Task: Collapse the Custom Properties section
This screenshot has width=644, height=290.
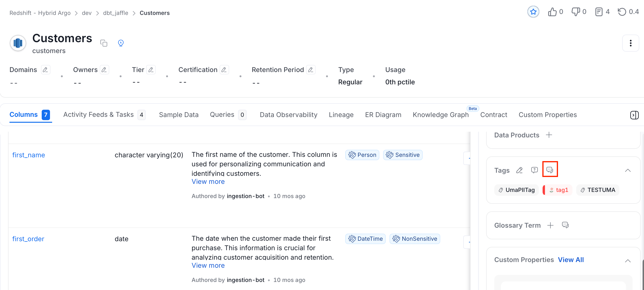Action: [628, 261]
